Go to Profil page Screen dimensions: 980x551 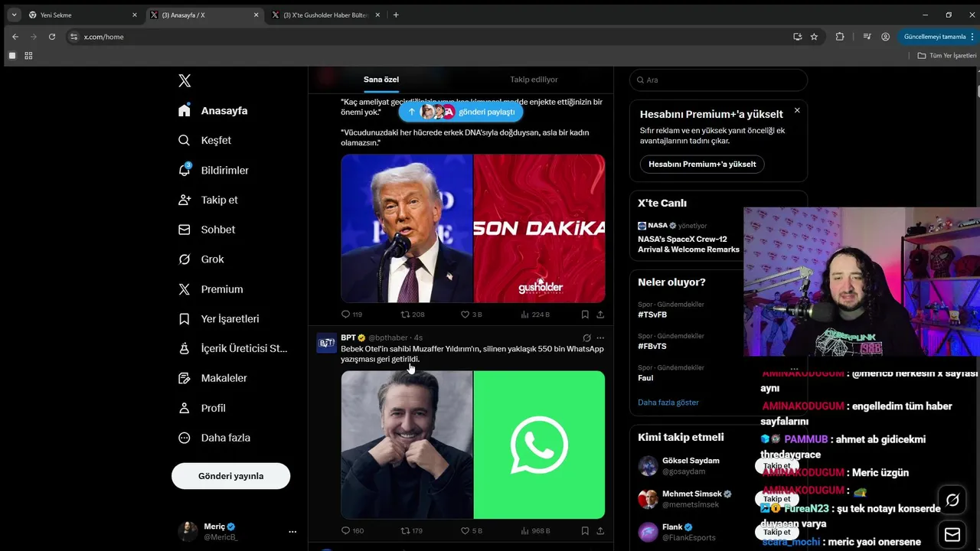tap(201, 408)
